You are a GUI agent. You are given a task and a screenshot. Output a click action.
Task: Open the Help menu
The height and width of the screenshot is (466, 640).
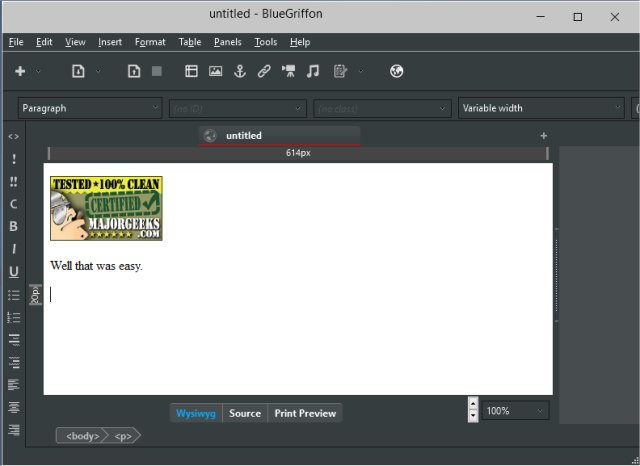point(300,42)
